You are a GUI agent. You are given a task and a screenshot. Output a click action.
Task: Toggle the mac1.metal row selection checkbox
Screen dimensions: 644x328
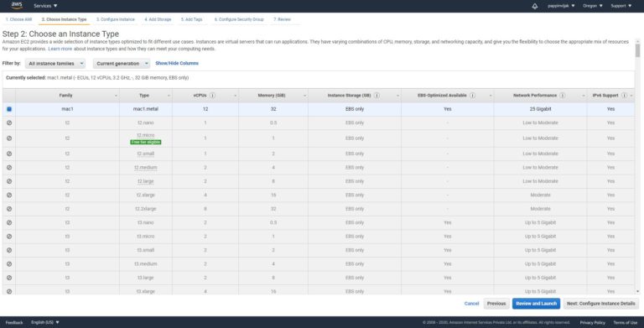[9, 109]
